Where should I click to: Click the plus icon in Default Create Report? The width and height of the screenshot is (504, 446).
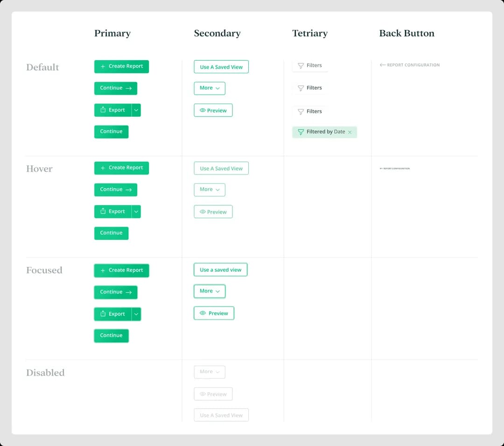103,66
